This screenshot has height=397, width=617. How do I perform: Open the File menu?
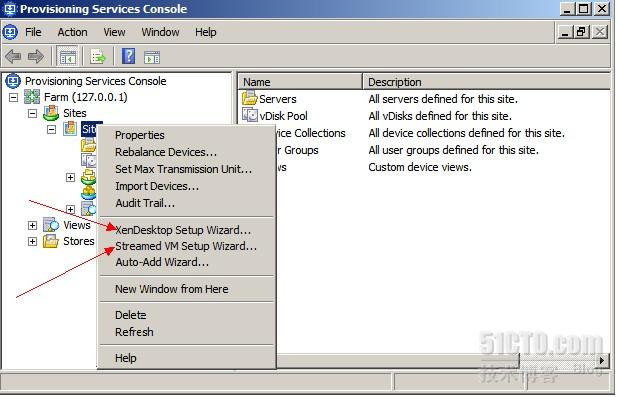coord(33,32)
